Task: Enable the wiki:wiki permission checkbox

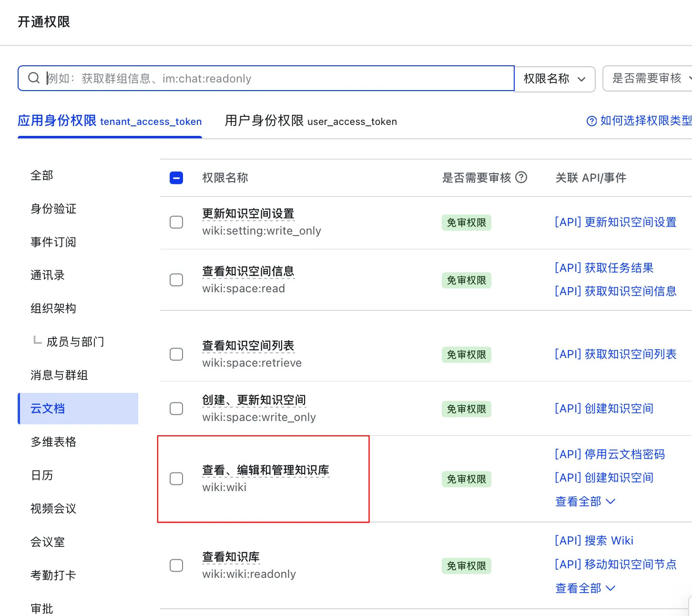Action: click(176, 479)
